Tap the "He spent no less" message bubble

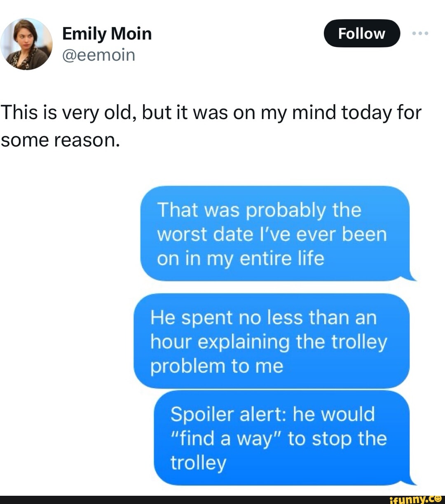271,341
